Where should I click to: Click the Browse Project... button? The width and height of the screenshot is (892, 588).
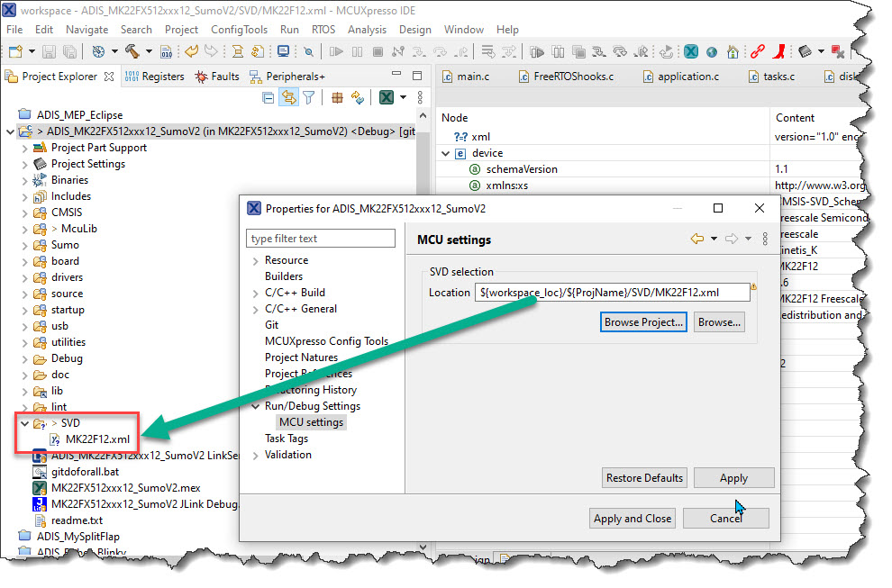pyautogui.click(x=644, y=321)
